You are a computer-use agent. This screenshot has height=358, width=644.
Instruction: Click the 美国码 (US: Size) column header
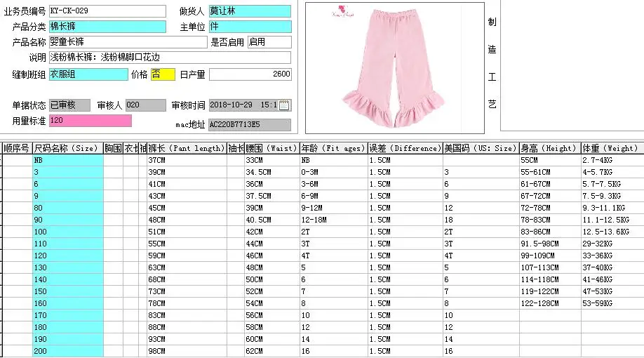tap(481, 148)
